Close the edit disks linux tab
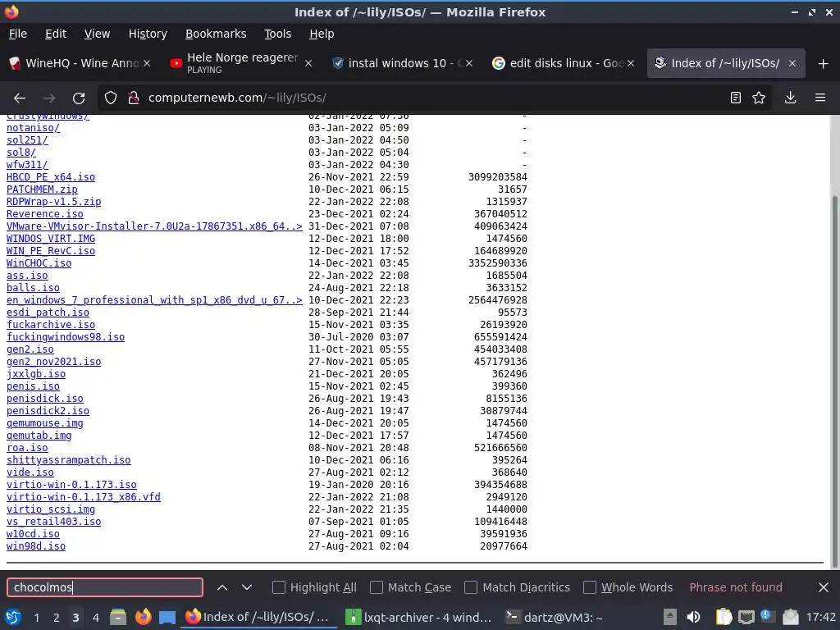 click(x=631, y=63)
